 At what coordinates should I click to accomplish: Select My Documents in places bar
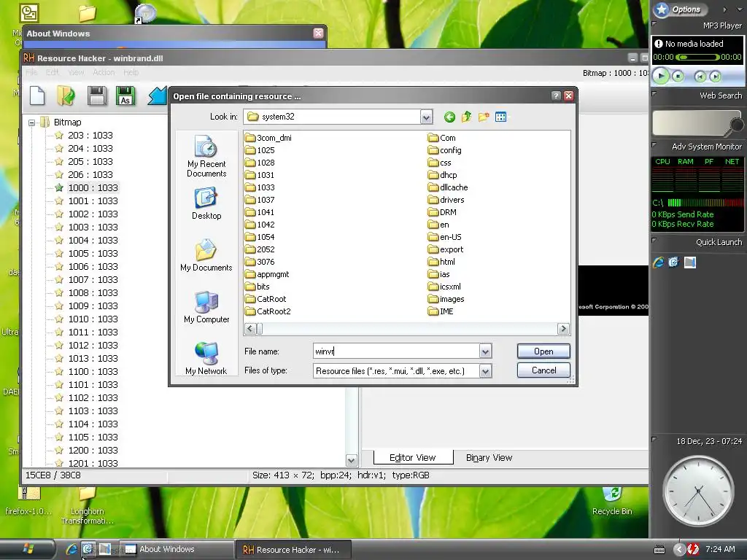point(206,255)
